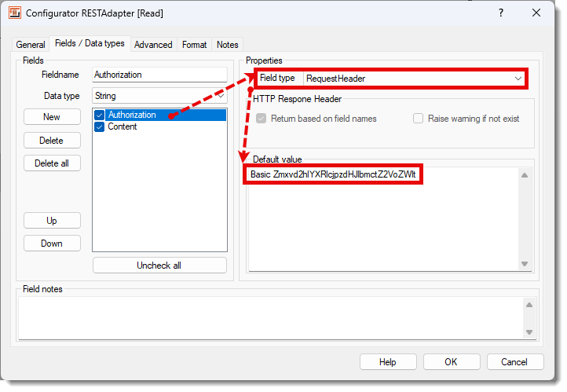Go to the Notes tab

[x=228, y=45]
